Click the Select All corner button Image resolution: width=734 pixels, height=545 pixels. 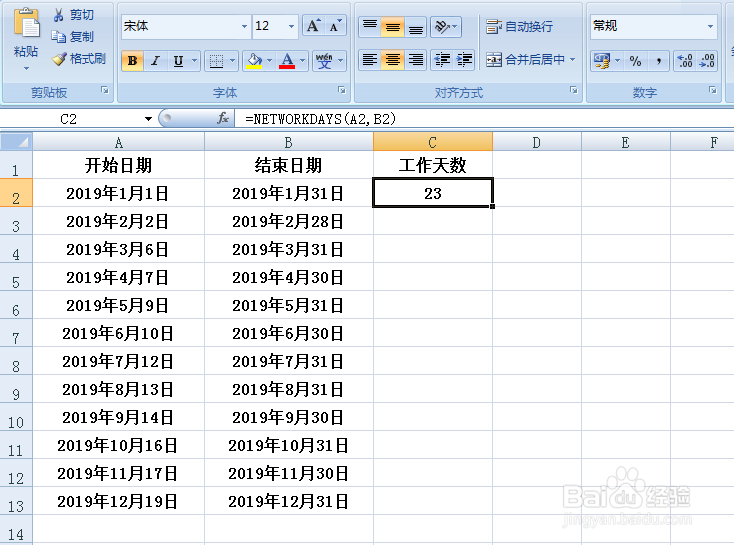coord(16,142)
